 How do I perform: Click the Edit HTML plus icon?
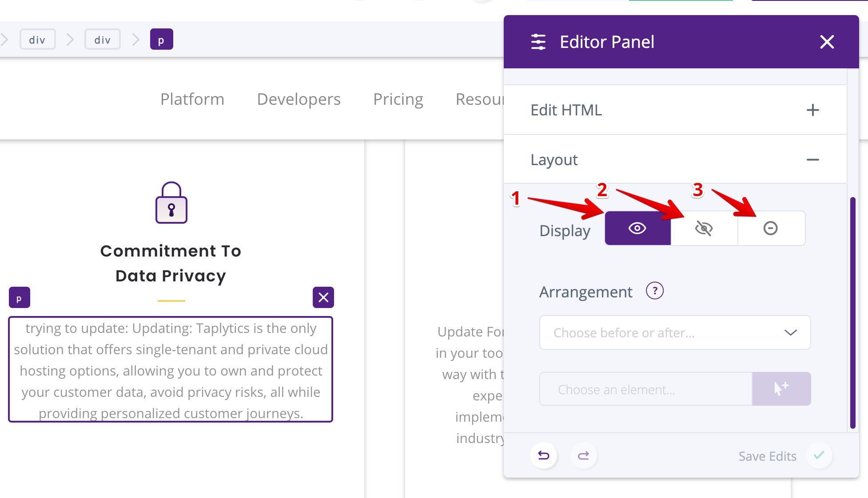[812, 110]
